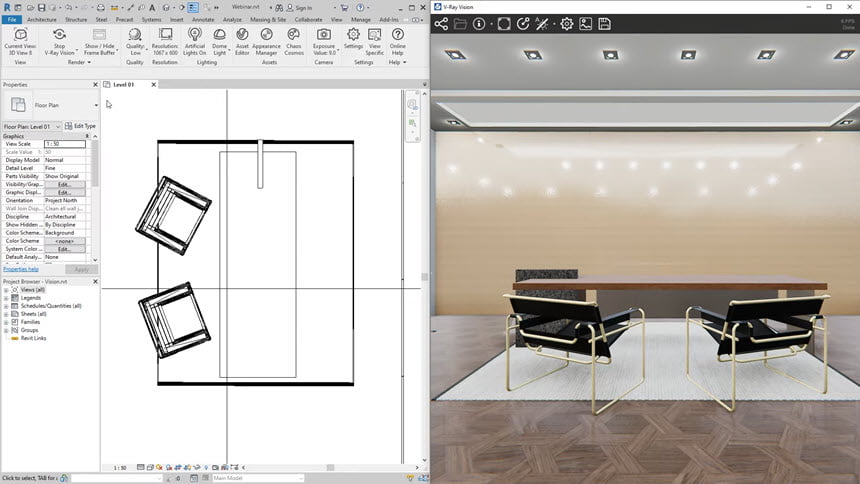Click the Dome Light icon

click(219, 35)
